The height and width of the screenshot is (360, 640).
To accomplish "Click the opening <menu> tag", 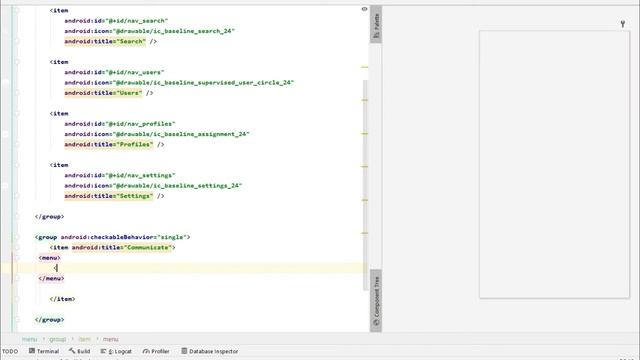I will (49, 258).
